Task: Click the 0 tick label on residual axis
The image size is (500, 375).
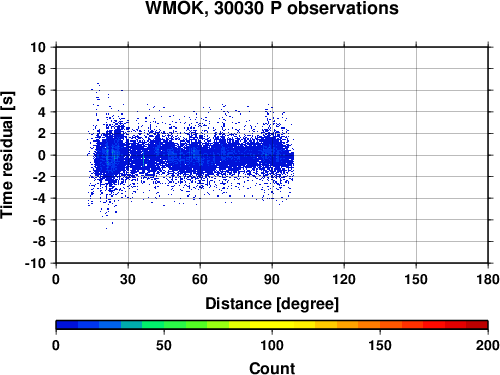Action: pyautogui.click(x=42, y=155)
